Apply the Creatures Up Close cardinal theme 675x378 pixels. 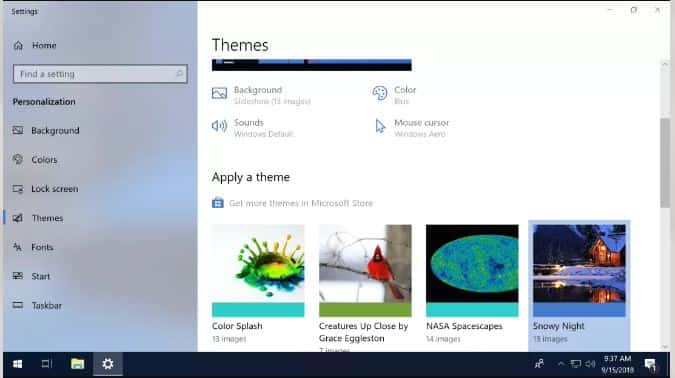(x=365, y=270)
